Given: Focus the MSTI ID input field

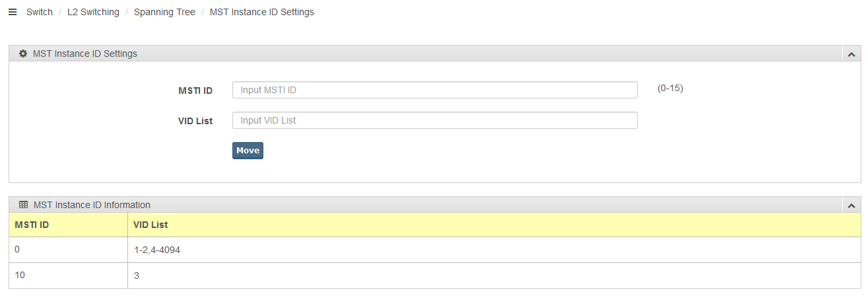Looking at the screenshot, I should pos(435,90).
